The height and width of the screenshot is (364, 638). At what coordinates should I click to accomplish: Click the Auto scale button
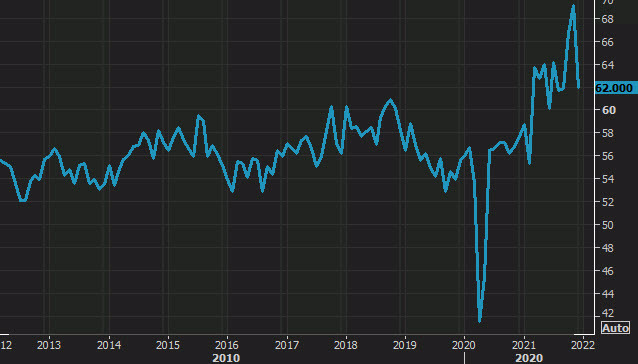point(615,328)
